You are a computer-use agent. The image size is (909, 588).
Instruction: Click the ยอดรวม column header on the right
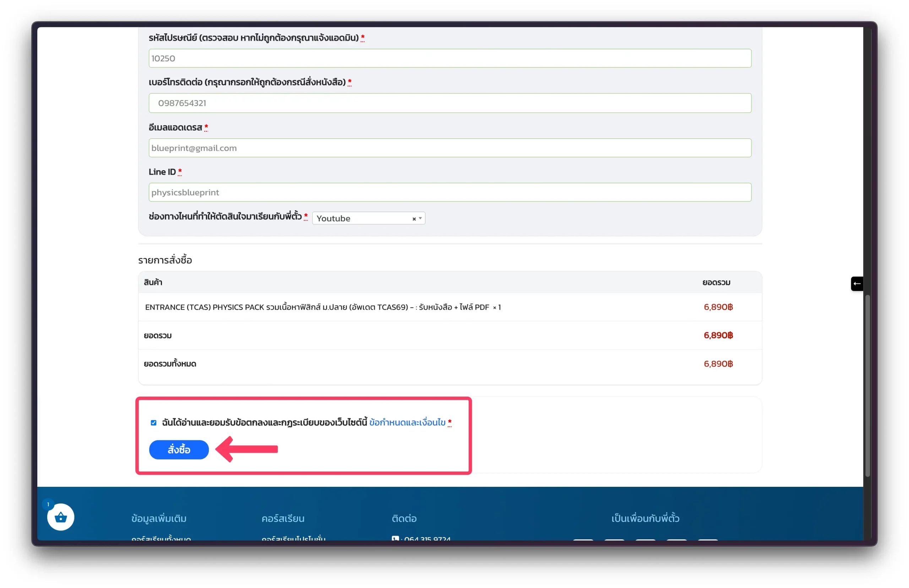pos(716,283)
